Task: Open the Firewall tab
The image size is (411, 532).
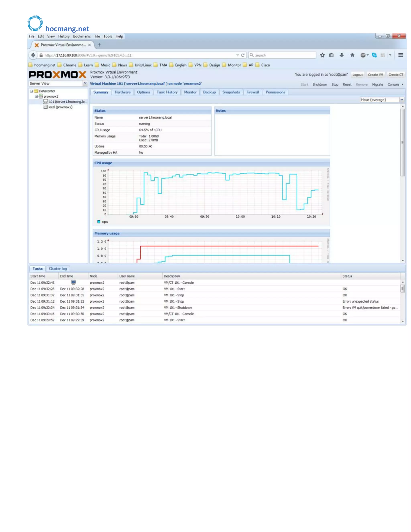Action: point(253,92)
